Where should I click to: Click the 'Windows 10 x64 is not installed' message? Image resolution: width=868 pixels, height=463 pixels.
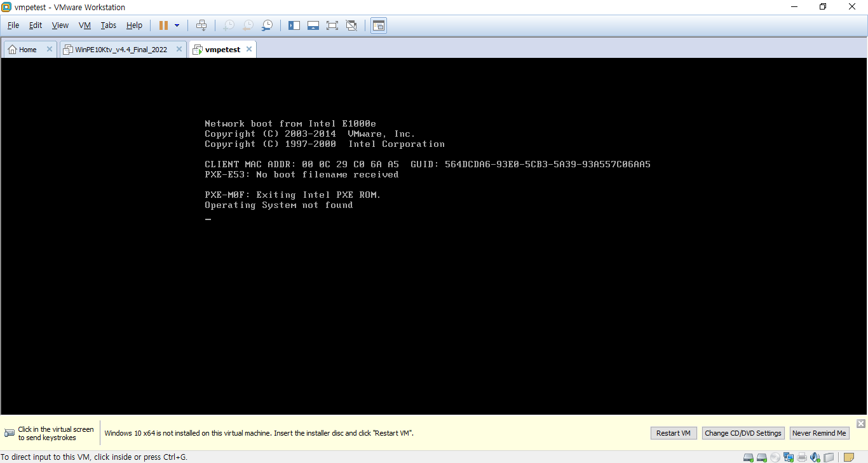pyautogui.click(x=259, y=433)
